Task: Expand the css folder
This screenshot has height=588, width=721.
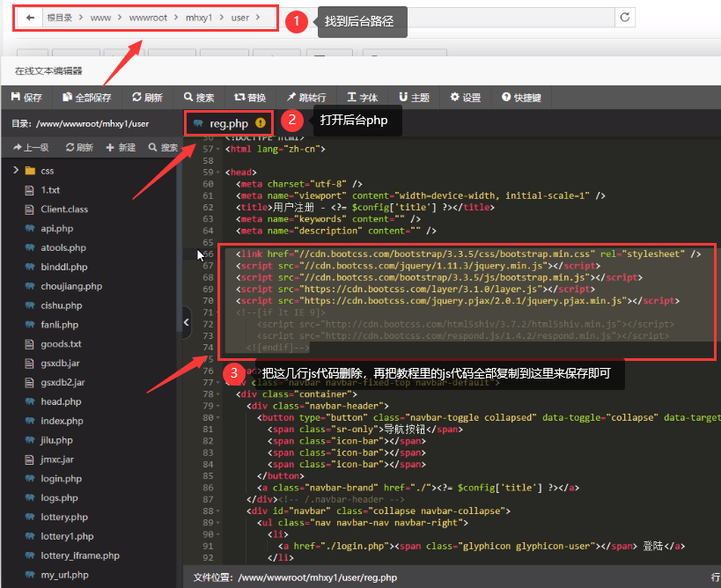Action: coord(16,170)
